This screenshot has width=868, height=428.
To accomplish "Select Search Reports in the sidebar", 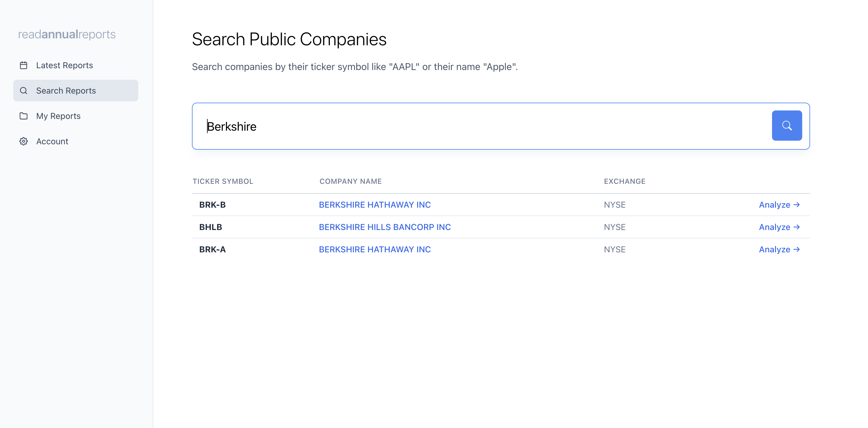I will click(66, 90).
